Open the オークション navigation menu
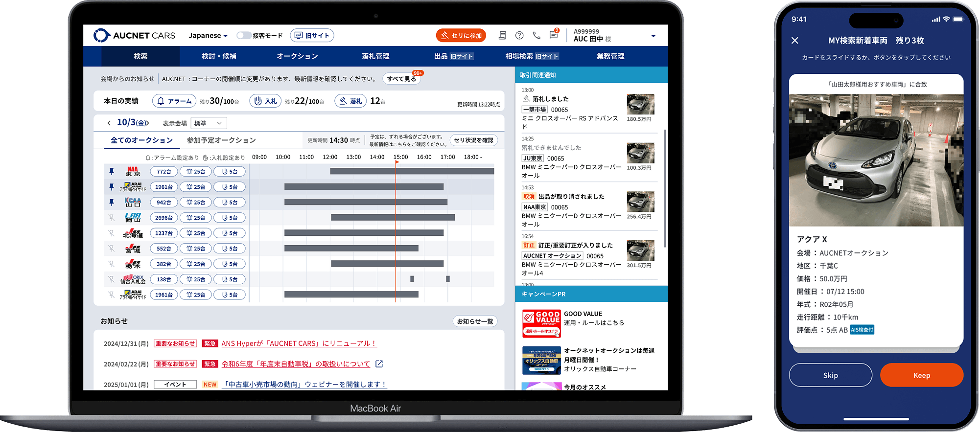Screen dimensions: 980x432 tap(297, 56)
